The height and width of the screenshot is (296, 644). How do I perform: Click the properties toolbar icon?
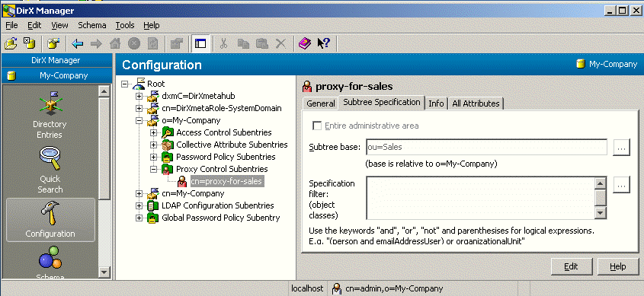pyautogui.click(x=177, y=43)
